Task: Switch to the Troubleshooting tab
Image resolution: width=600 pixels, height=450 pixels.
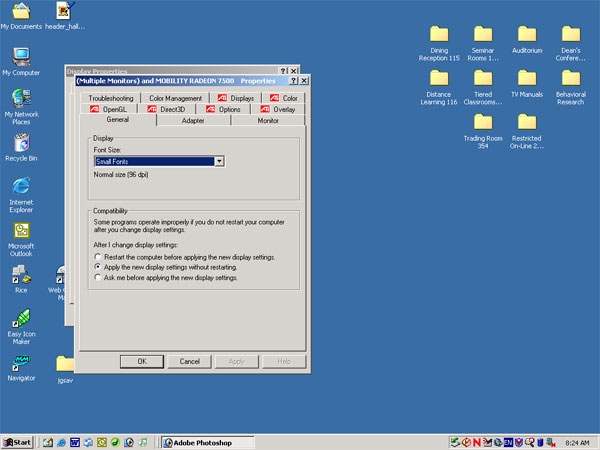Action: click(x=111, y=98)
